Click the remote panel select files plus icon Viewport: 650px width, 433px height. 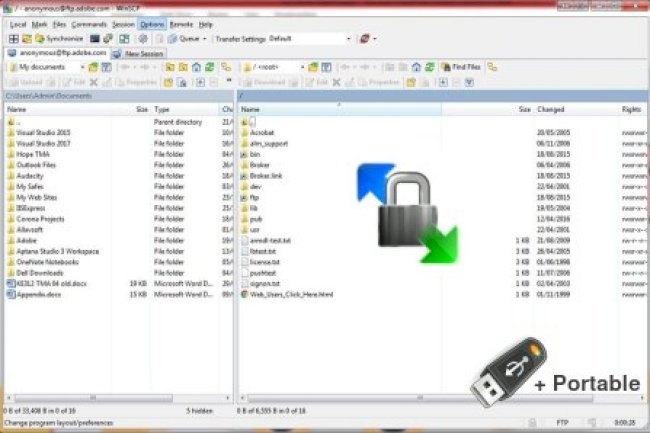443,82
